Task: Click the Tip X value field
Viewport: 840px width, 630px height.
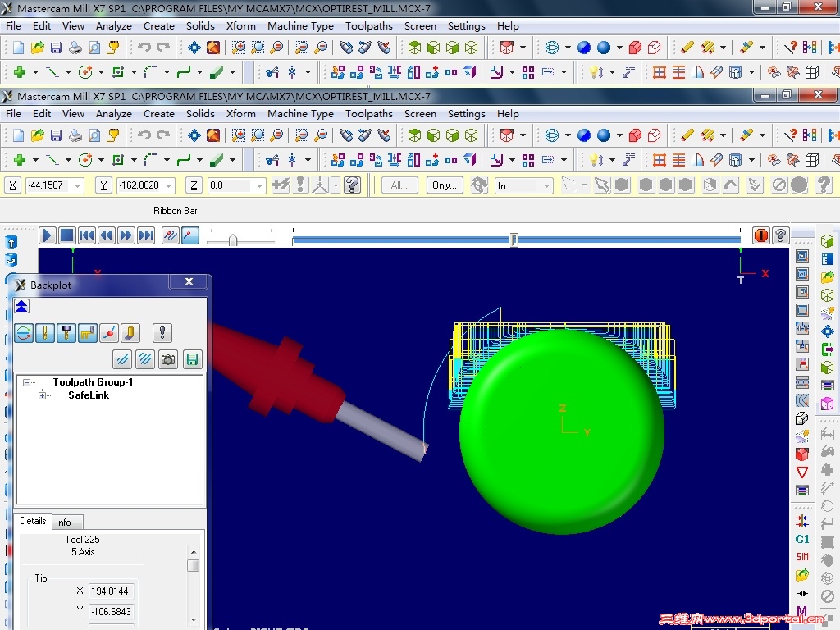Action: point(111,591)
